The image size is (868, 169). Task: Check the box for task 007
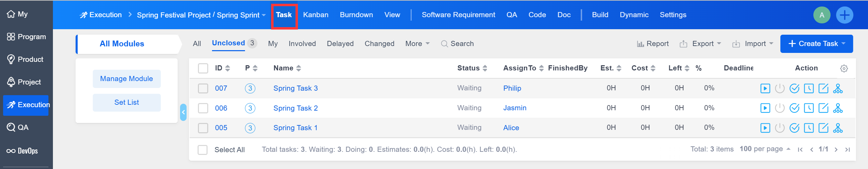(203, 89)
